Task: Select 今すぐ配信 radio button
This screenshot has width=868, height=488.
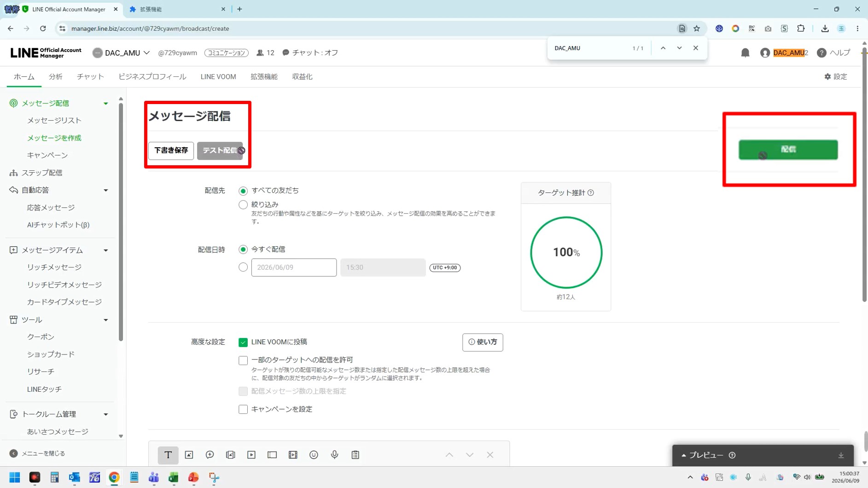Action: [243, 250]
